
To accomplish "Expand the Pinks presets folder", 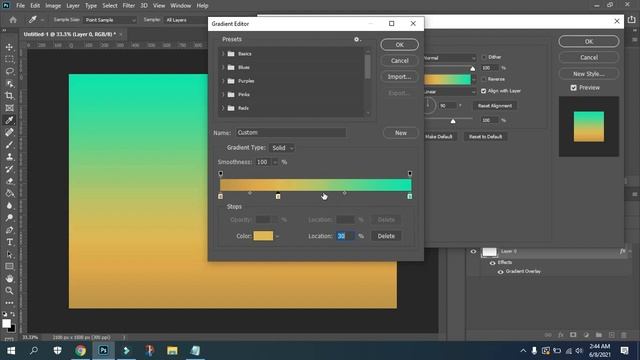I will [x=223, y=94].
